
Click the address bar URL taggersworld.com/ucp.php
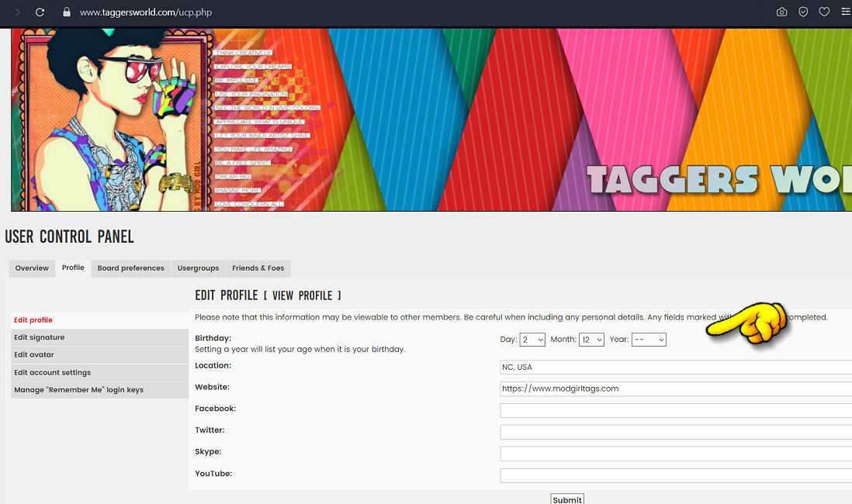[146, 12]
